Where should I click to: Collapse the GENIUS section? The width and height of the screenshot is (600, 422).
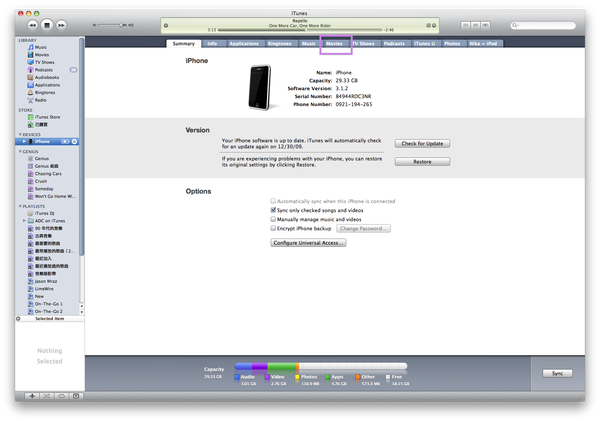(20, 152)
